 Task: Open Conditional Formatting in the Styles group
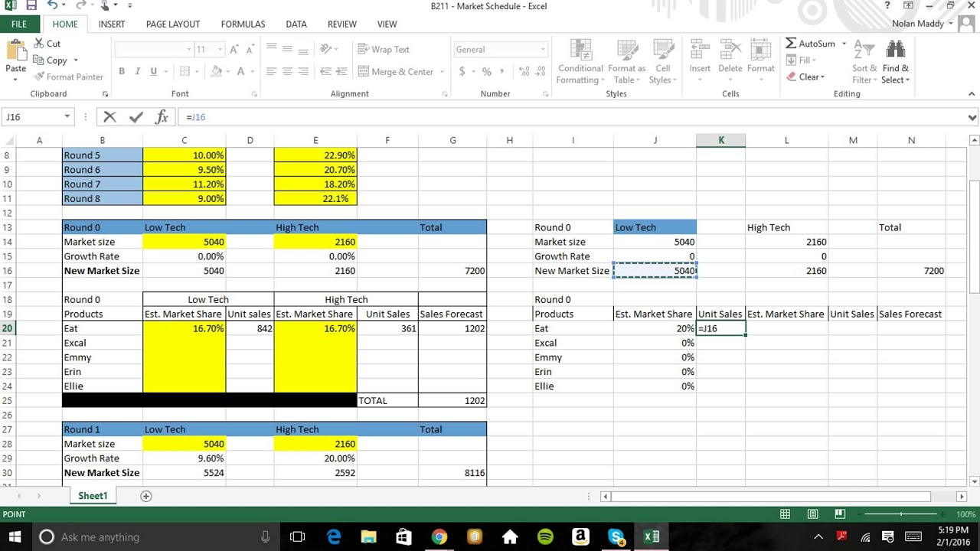point(580,63)
